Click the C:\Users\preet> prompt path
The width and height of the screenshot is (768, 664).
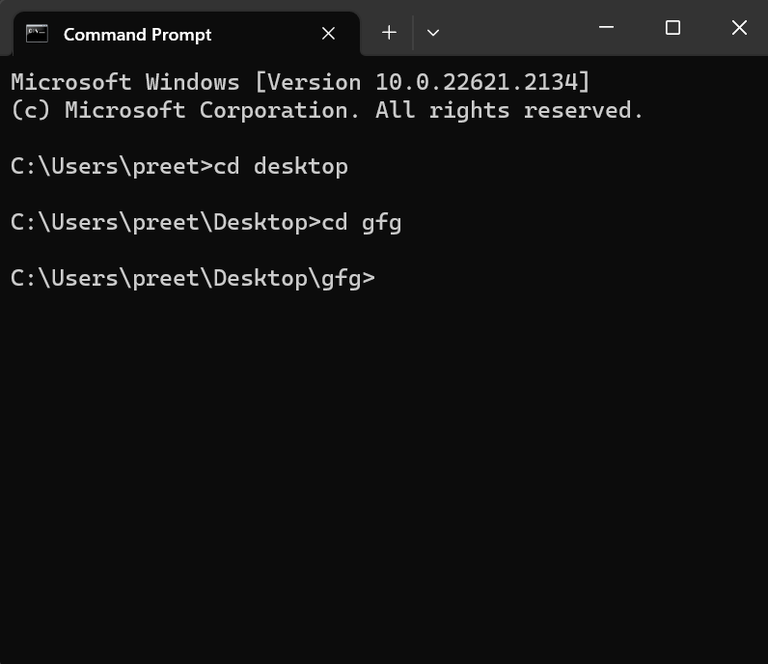point(105,166)
